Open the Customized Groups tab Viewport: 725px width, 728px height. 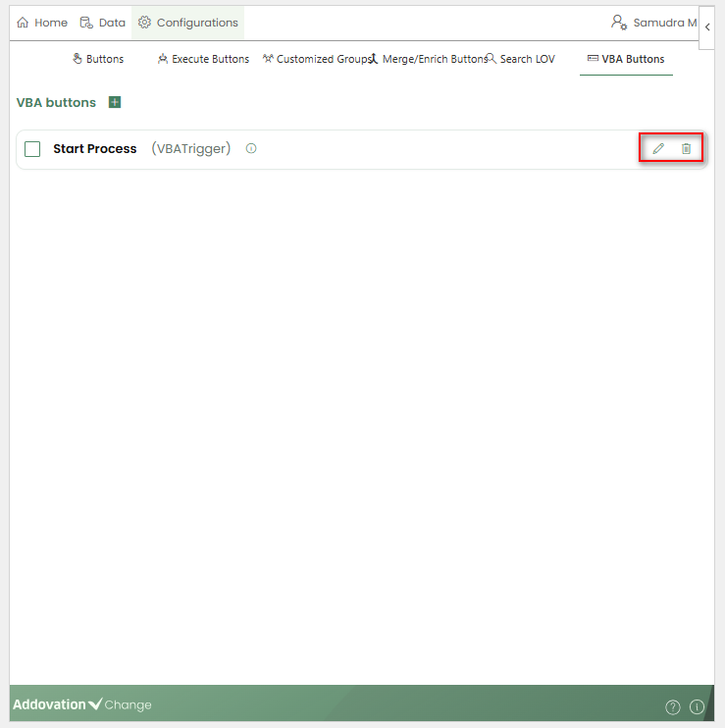click(316, 59)
